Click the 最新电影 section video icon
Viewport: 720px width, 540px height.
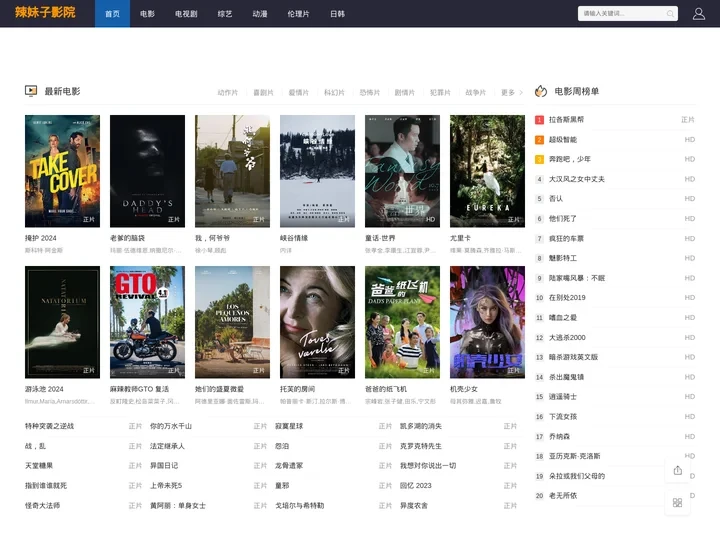(x=31, y=91)
